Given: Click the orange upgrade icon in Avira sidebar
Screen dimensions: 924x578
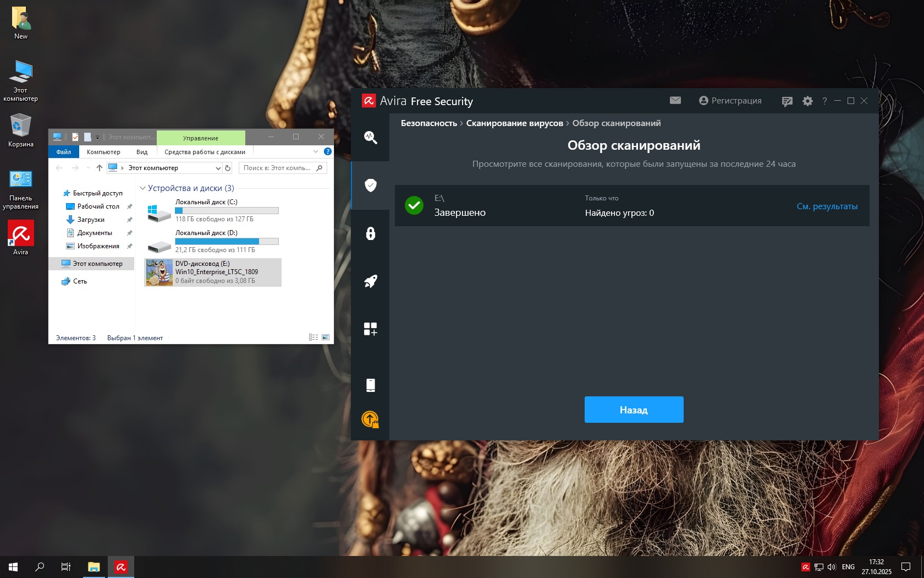Looking at the screenshot, I should click(x=370, y=419).
